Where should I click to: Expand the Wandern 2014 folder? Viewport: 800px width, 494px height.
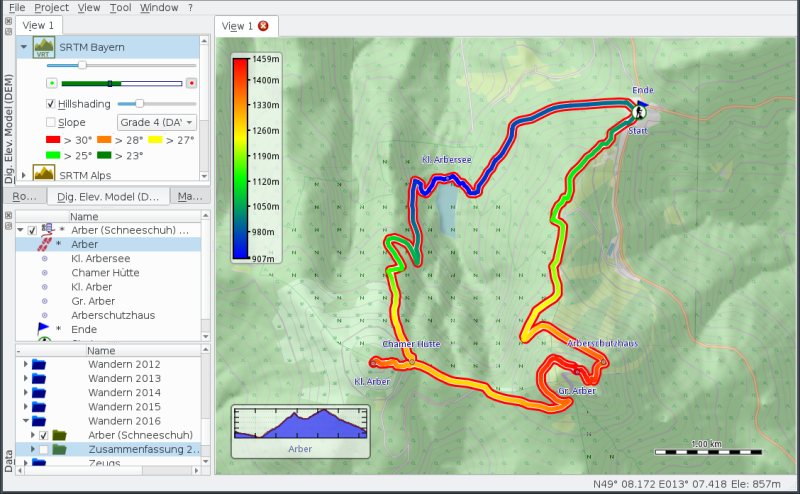(26, 392)
